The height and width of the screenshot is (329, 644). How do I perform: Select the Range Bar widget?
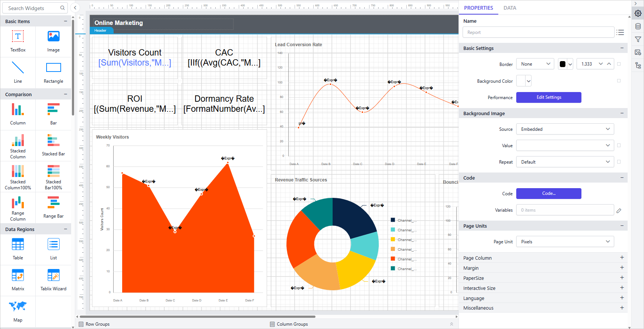coord(53,208)
